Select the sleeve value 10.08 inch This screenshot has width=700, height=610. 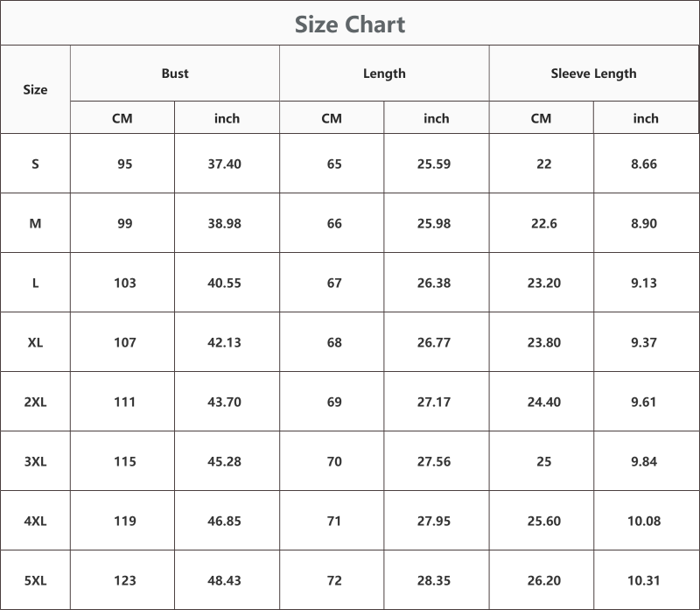(x=644, y=521)
